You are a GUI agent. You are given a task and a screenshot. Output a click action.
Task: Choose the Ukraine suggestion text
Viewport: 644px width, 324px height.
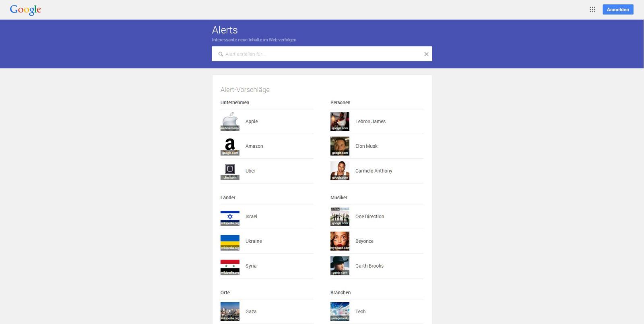point(254,241)
